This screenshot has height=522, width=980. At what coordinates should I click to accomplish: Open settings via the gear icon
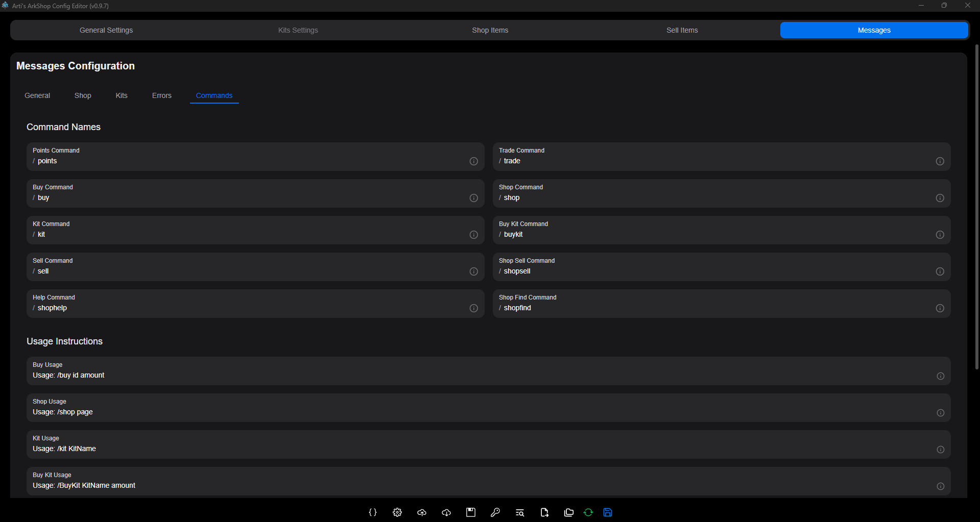pyautogui.click(x=397, y=512)
